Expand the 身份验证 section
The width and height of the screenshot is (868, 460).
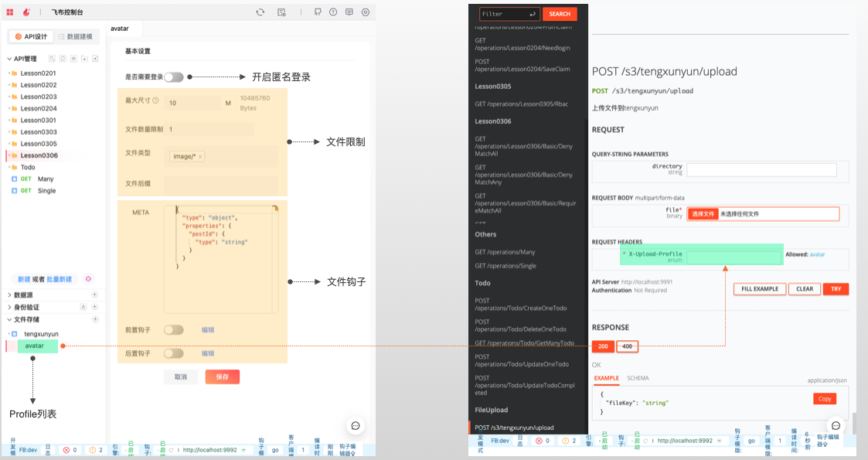click(x=9, y=307)
